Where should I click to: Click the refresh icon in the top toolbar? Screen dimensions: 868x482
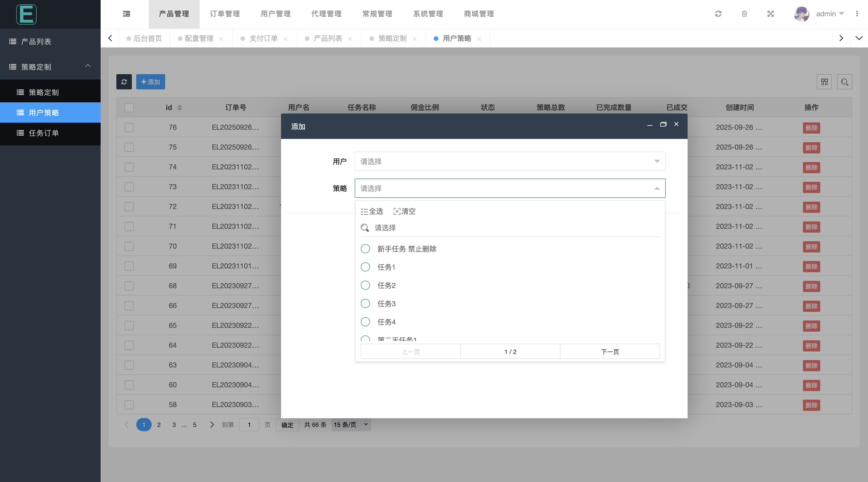[718, 14]
